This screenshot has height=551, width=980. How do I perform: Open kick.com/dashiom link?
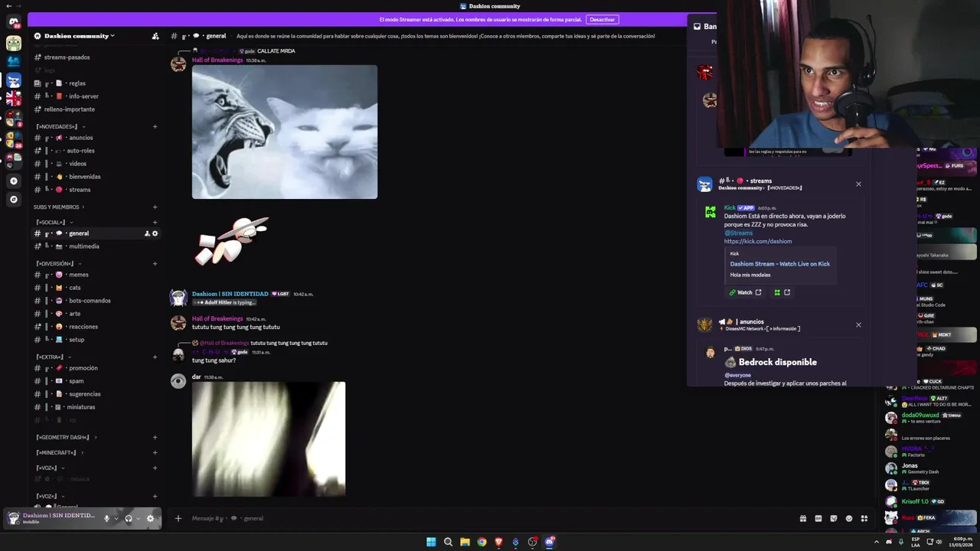pyautogui.click(x=758, y=241)
